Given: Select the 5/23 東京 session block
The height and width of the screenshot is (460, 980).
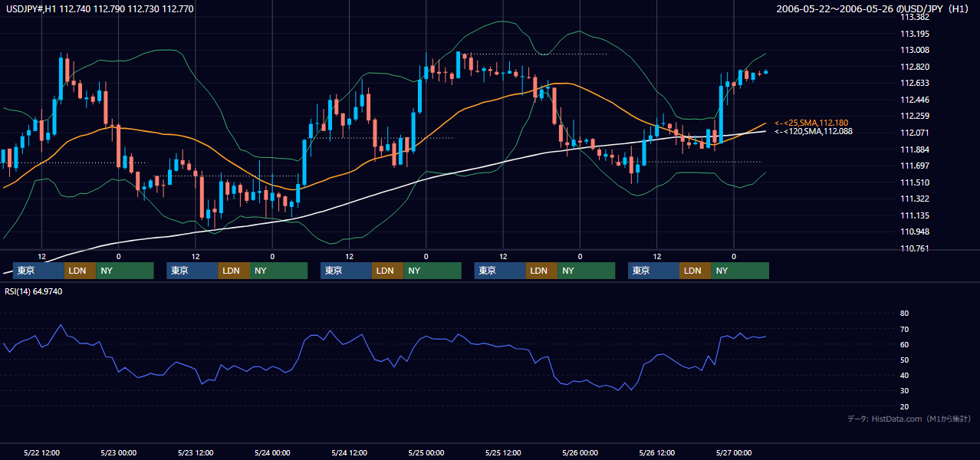Looking at the screenshot, I should click(x=192, y=271).
